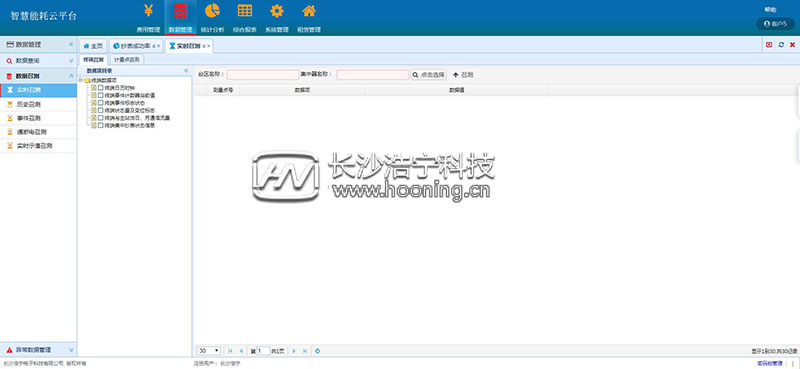Open 统计分析 via the pie chart icon
This screenshot has height=369, width=800.
pos(212,11)
